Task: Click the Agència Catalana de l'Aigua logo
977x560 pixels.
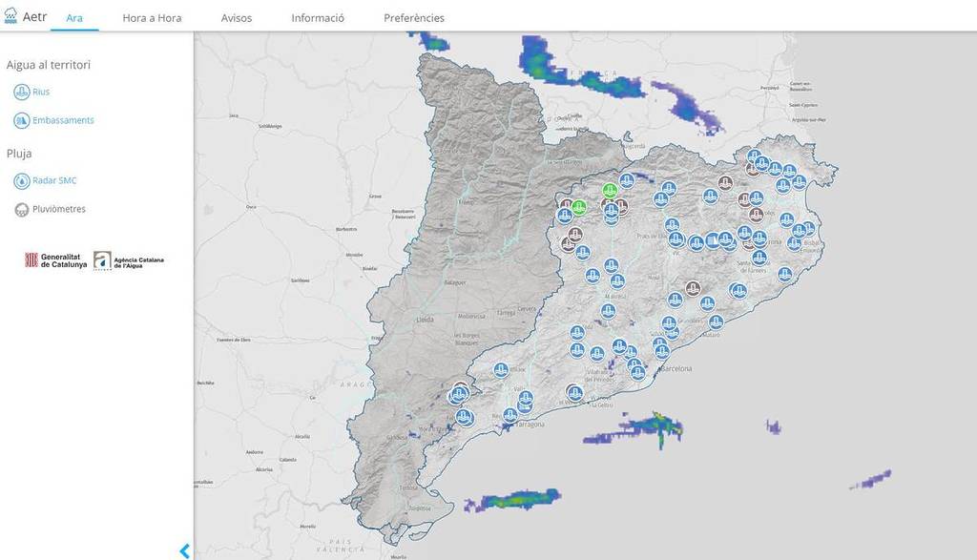Action: (x=131, y=260)
